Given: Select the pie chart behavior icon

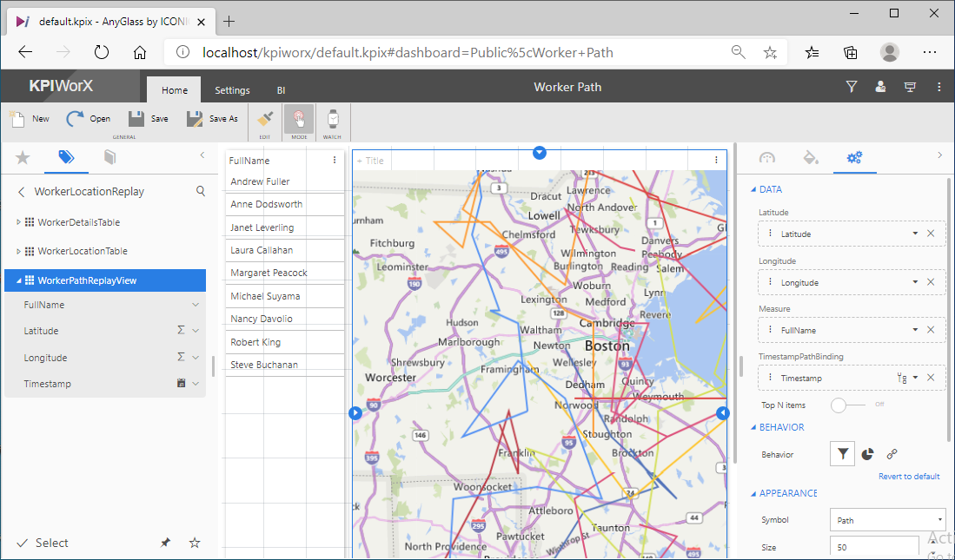Looking at the screenshot, I should (867, 454).
